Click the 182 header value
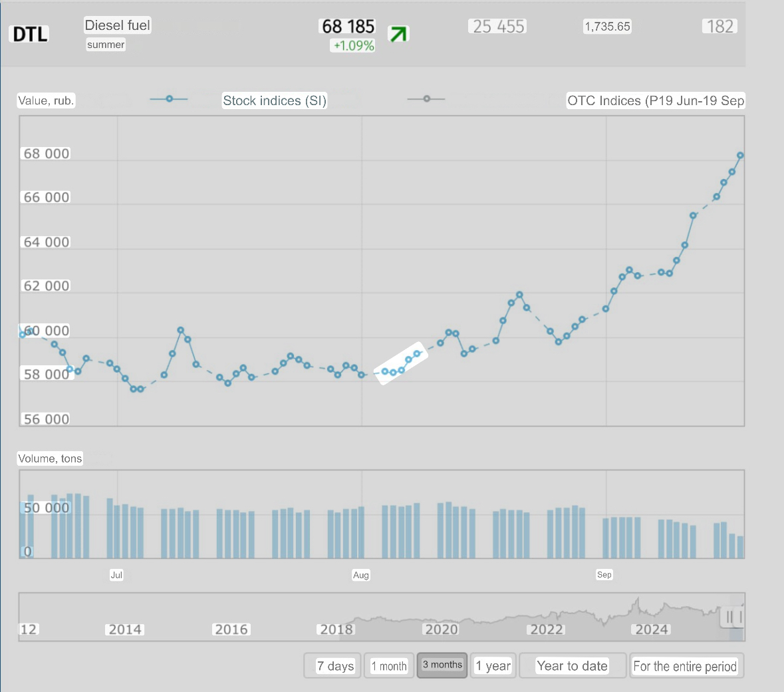The width and height of the screenshot is (784, 692). click(720, 27)
